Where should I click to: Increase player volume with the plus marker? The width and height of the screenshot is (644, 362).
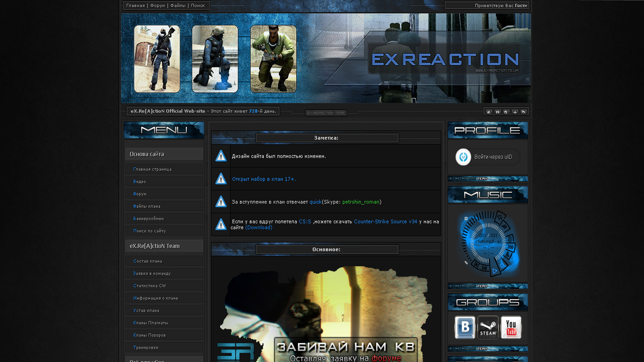tap(466, 218)
